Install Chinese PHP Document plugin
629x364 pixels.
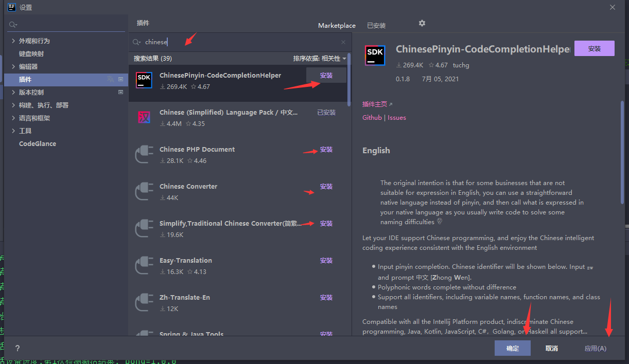tap(326, 150)
